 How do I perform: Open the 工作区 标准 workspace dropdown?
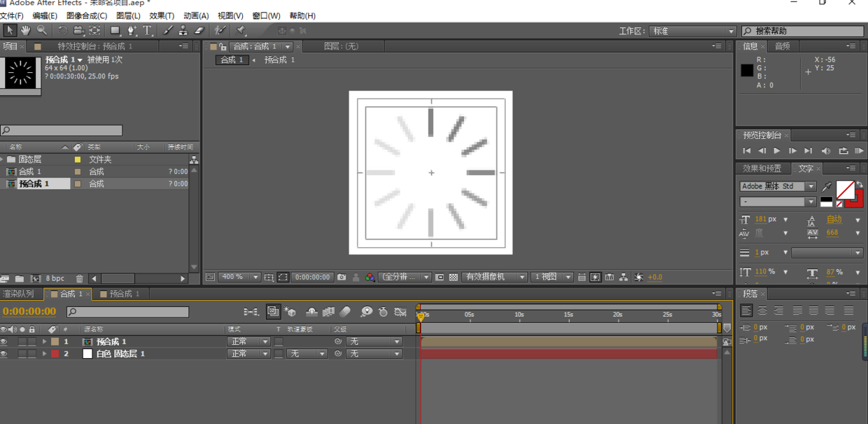tap(692, 32)
